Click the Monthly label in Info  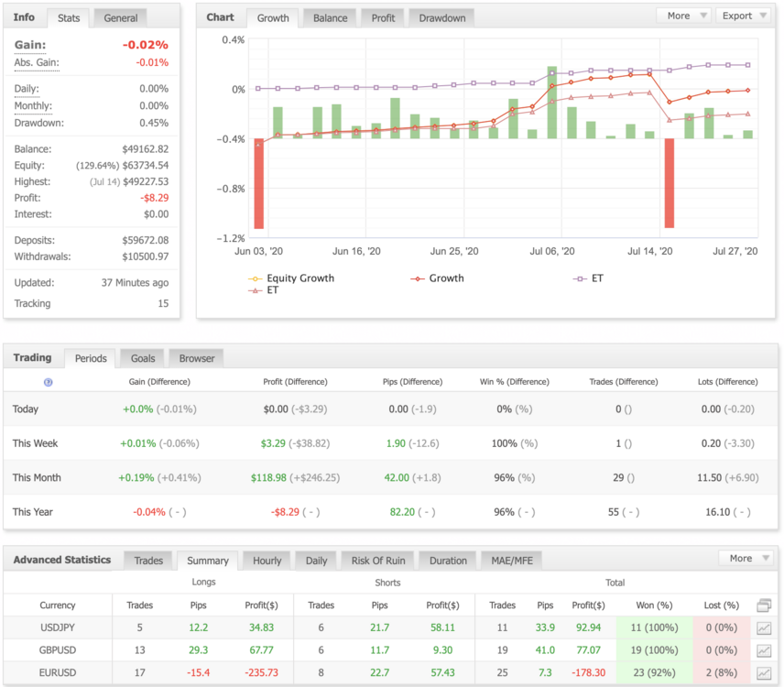pos(33,106)
